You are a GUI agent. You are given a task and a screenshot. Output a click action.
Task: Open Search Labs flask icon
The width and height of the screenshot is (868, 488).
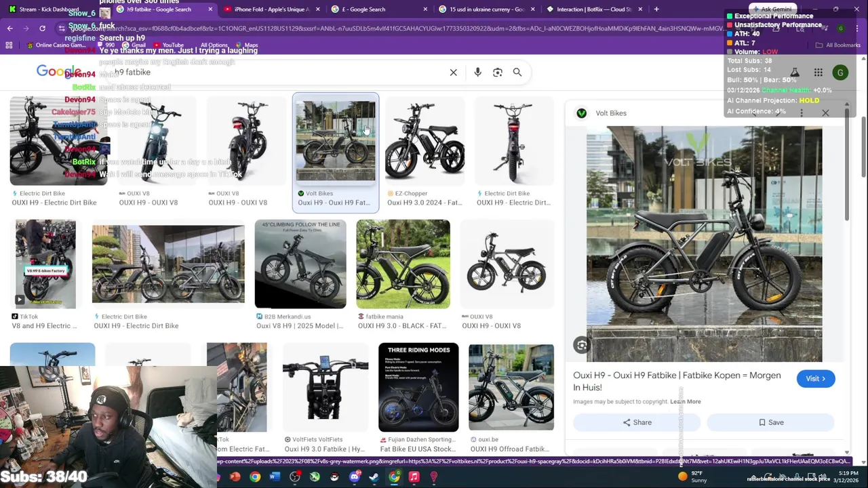[795, 73]
